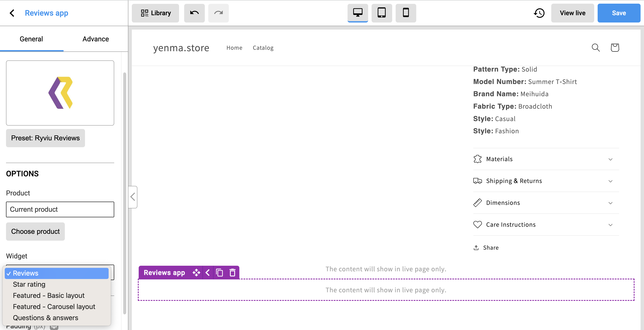The height and width of the screenshot is (330, 644).
Task: Expand the Shipping & Returns section
Action: [546, 181]
